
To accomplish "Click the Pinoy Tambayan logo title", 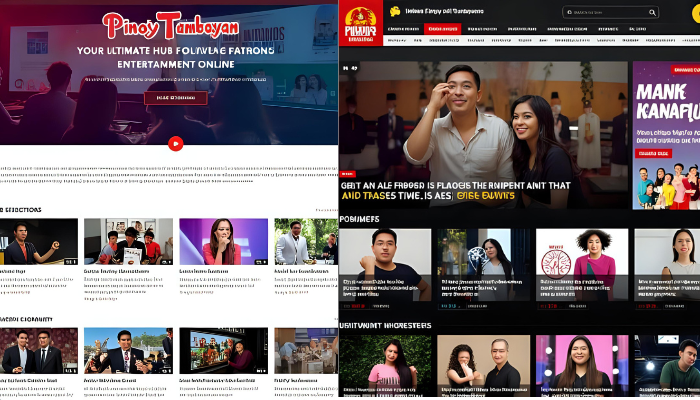I will 170,26.
